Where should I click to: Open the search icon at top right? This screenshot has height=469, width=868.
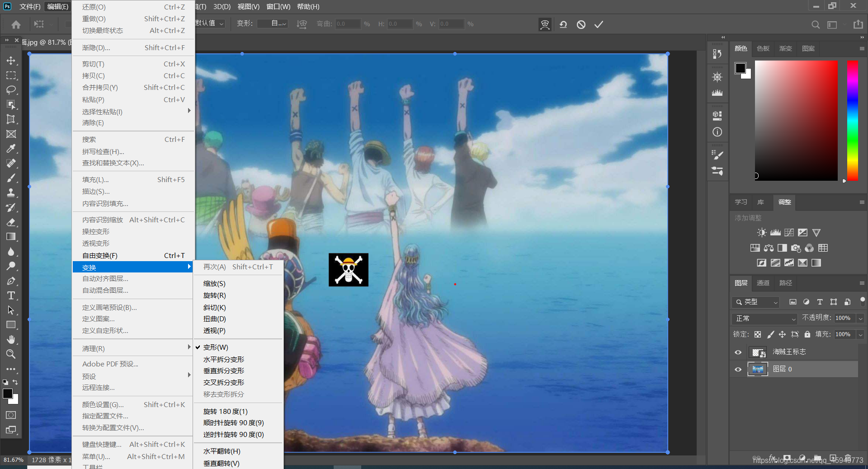click(816, 24)
